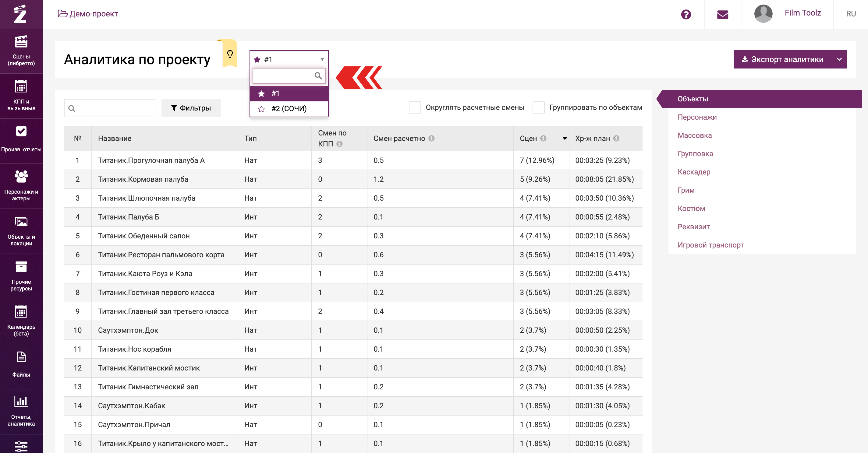Select row Саутхэмптон.Док
Screen dimensions: 868x453
(x=353, y=330)
